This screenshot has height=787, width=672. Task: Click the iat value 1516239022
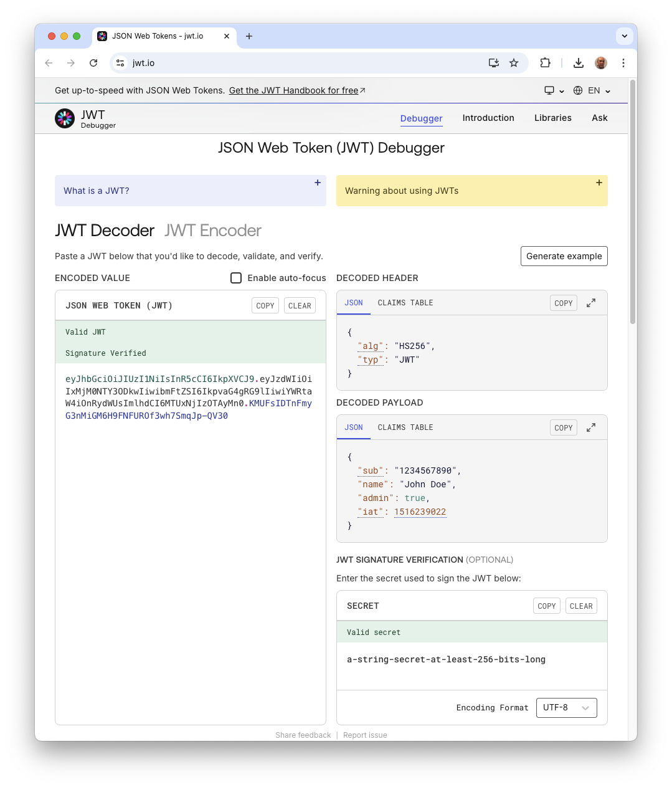[x=420, y=512]
